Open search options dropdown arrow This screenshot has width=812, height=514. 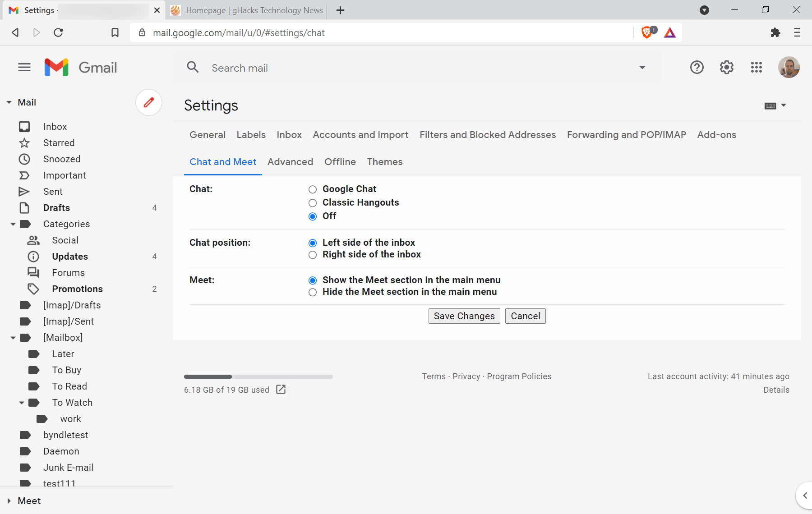click(642, 68)
